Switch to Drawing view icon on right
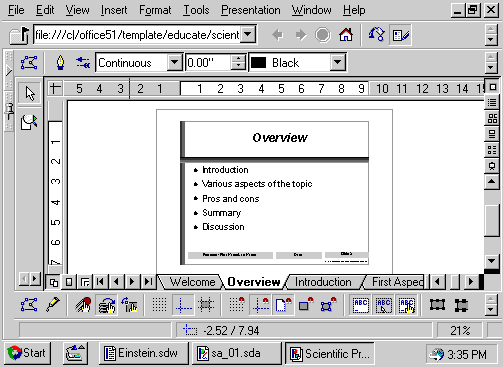Viewport: 503px width, 367px height. [x=492, y=87]
